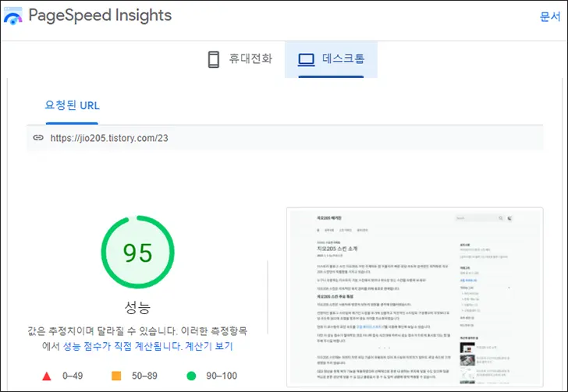Screen dimensions: 568x392
Task: Click the 50–89 range text
Action: click(x=144, y=376)
